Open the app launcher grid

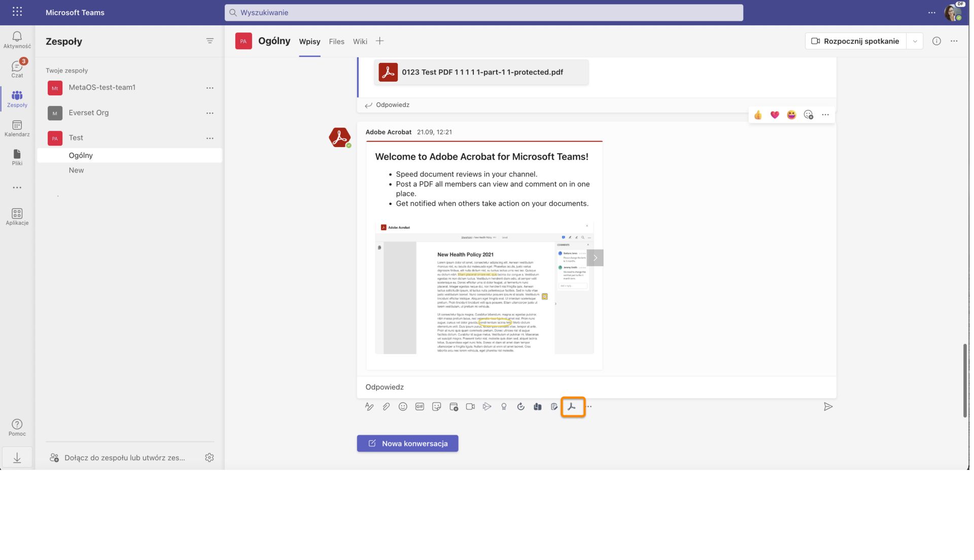17,12
